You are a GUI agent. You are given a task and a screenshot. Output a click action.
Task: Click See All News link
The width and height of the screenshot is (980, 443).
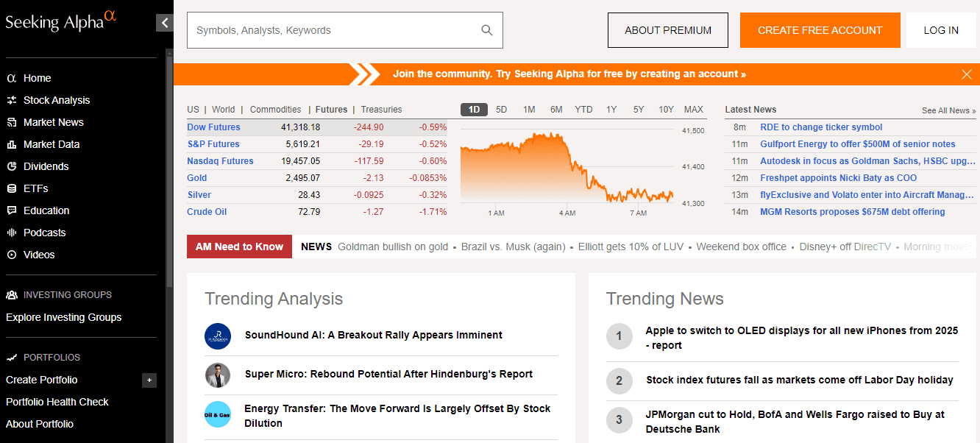coord(949,110)
